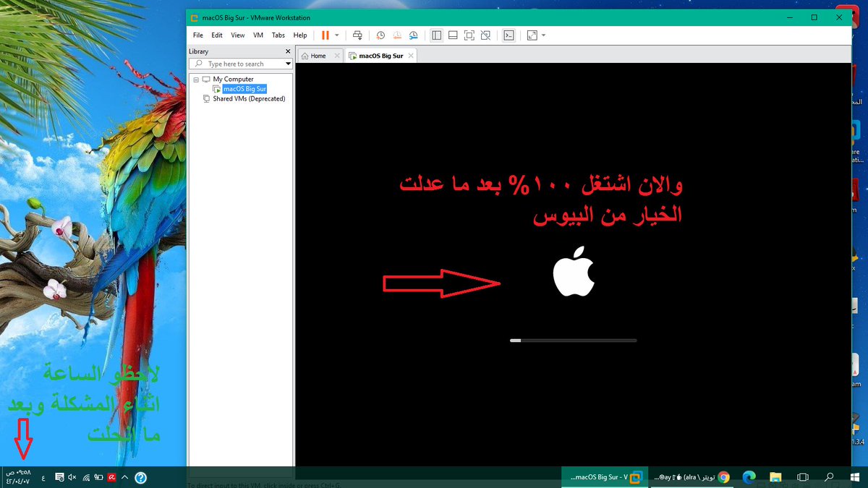This screenshot has height=488, width=868.
Task: Collapse the My Computer tree node
Action: [196, 79]
